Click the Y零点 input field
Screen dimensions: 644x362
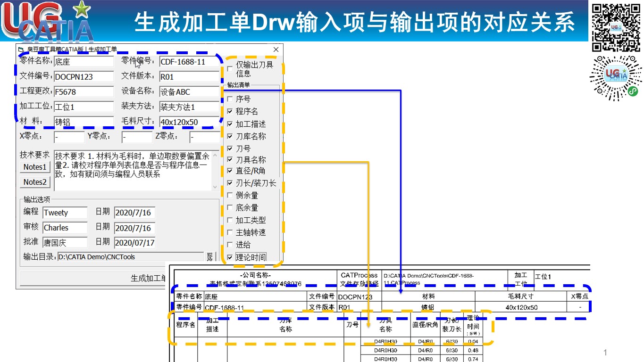click(137, 137)
